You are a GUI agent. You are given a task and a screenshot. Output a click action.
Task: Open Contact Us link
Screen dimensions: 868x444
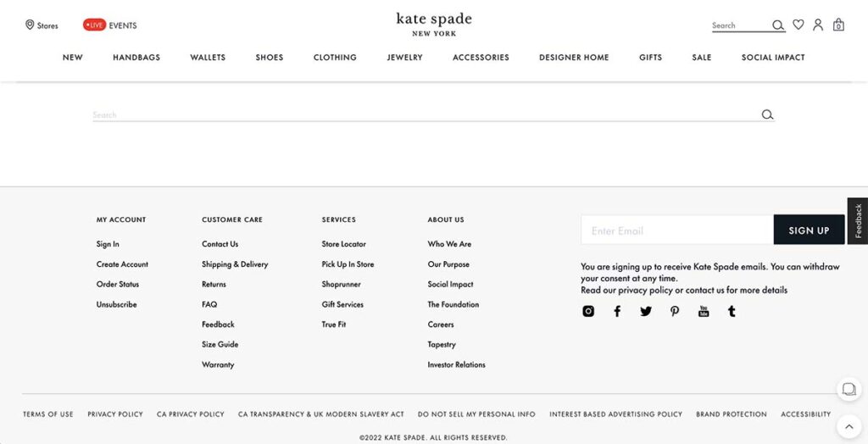click(220, 244)
